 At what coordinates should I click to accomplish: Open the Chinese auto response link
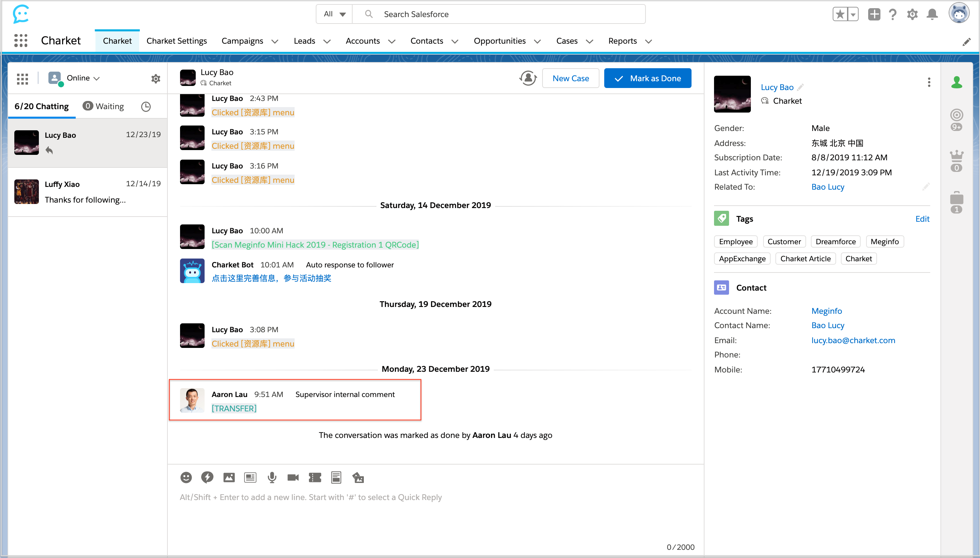coord(271,278)
